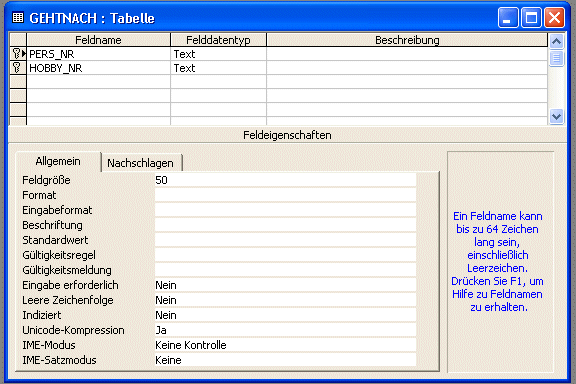Select the Indiziert value Nein

tap(285, 315)
